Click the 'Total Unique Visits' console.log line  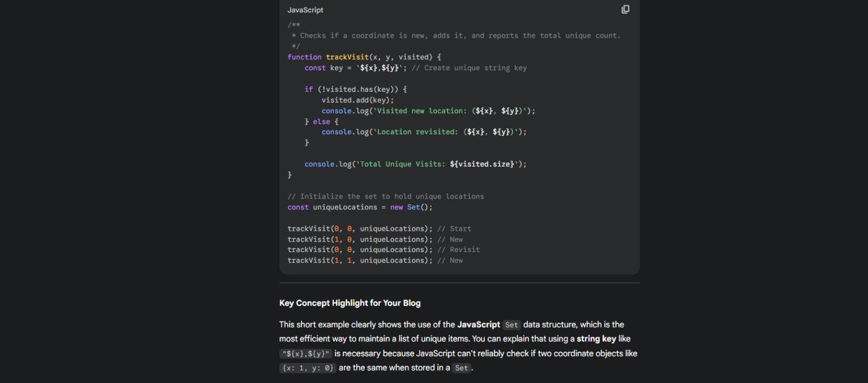click(x=416, y=164)
